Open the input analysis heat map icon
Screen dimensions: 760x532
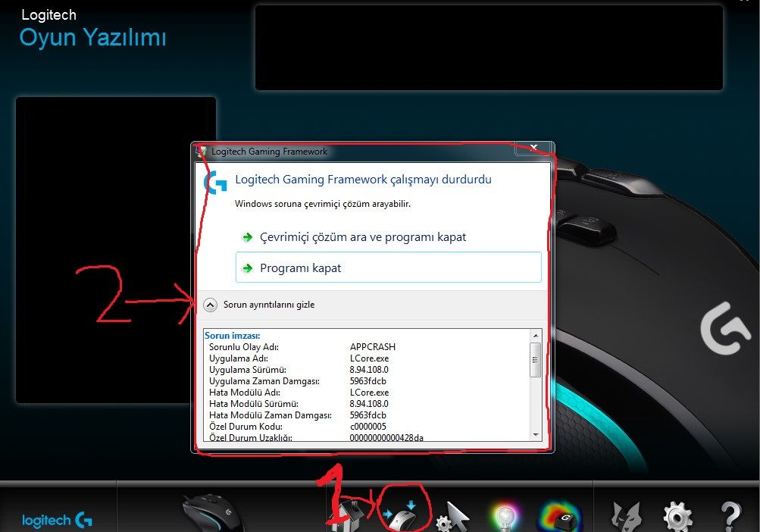[559, 517]
